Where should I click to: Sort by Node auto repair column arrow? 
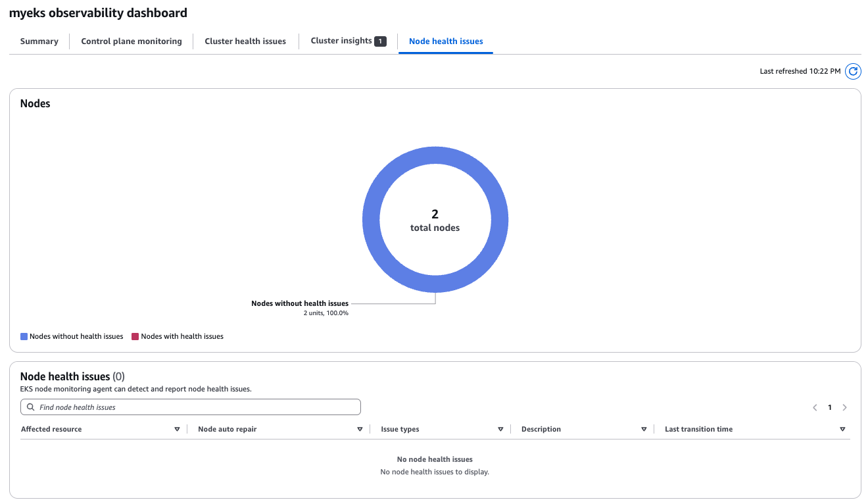[x=360, y=429]
